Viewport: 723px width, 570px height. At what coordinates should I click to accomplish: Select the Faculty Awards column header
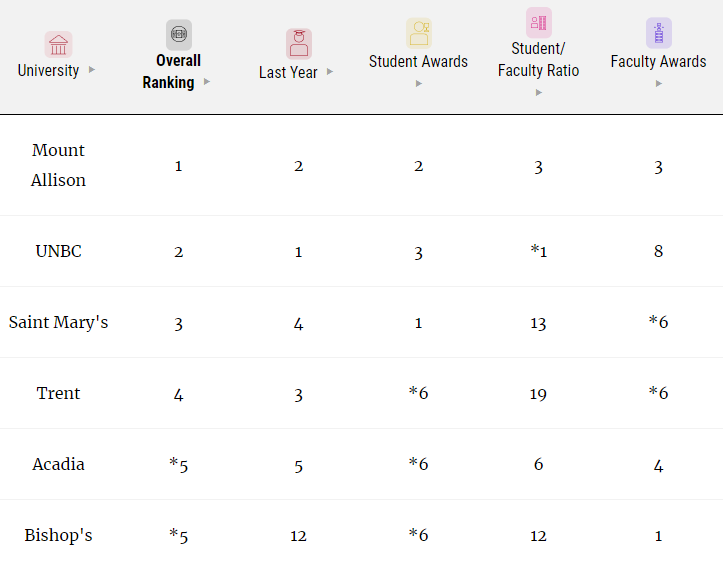658,61
